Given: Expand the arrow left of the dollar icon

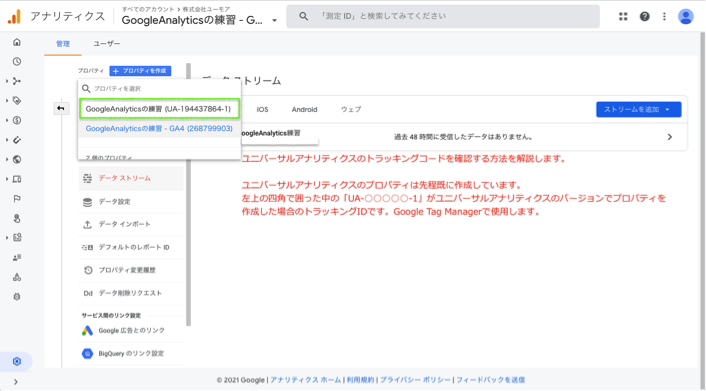Looking at the screenshot, I should [x=7, y=120].
